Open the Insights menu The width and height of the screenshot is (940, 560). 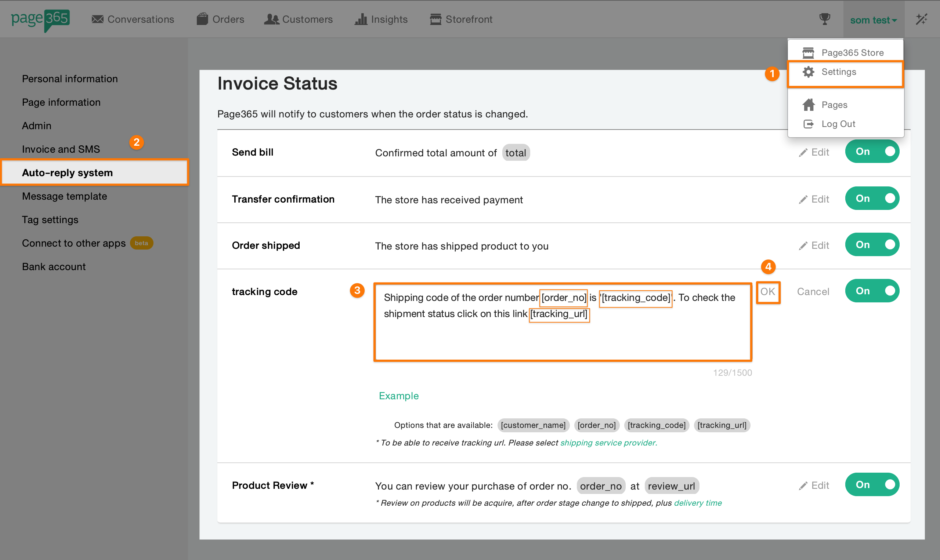point(381,19)
